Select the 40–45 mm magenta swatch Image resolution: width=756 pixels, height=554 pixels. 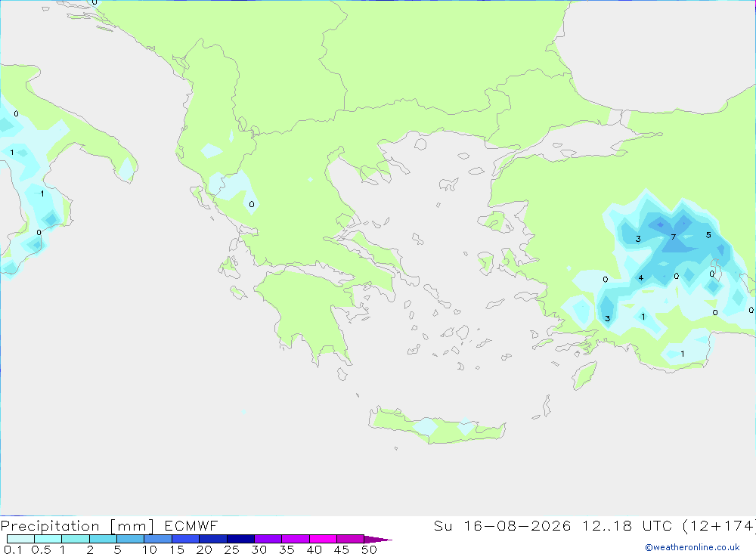(x=323, y=539)
